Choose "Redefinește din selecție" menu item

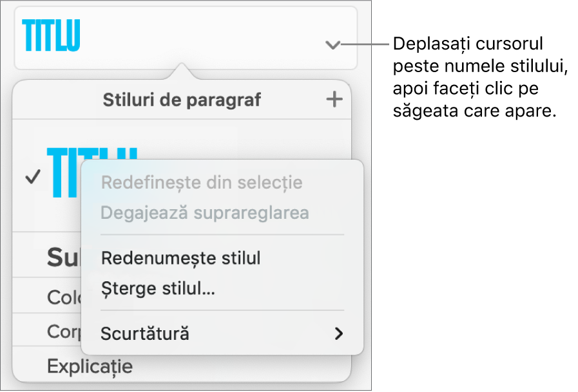point(202,183)
